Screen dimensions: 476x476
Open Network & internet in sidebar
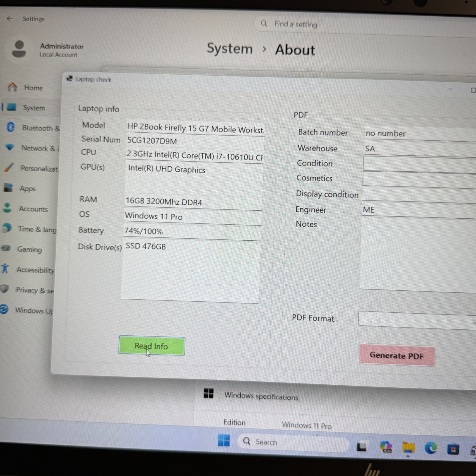click(32, 148)
